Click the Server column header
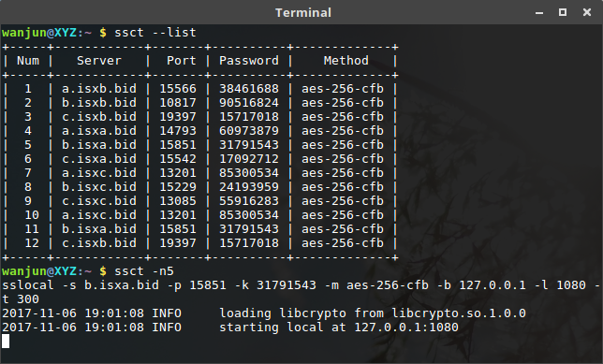Image resolution: width=603 pixels, height=364 pixels. click(x=99, y=61)
